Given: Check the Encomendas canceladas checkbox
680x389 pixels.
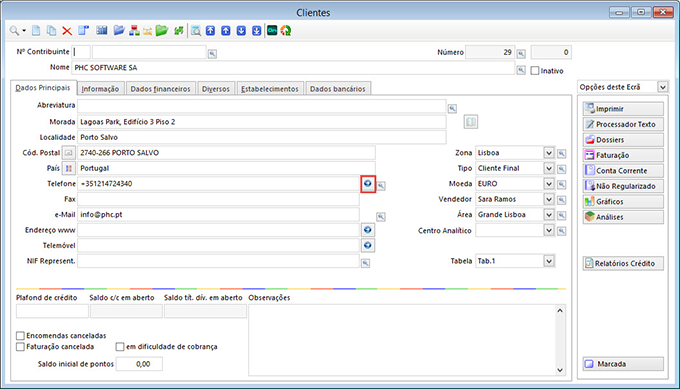Looking at the screenshot, I should click(x=20, y=336).
